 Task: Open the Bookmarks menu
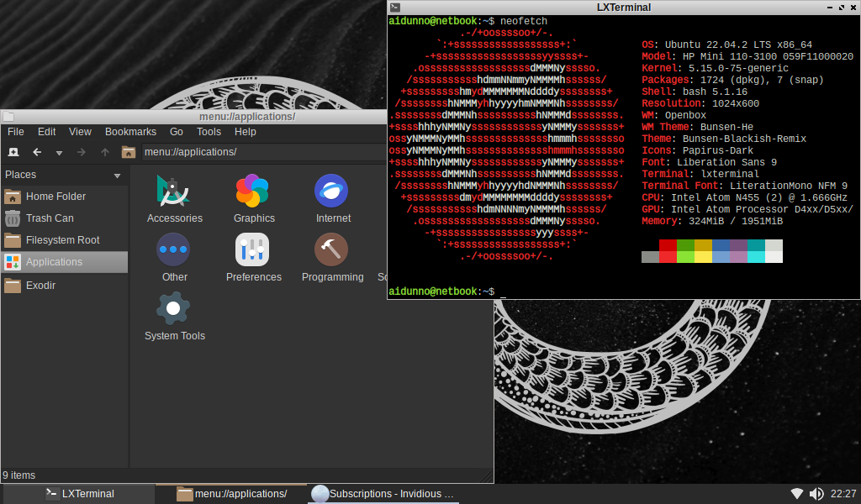130,132
